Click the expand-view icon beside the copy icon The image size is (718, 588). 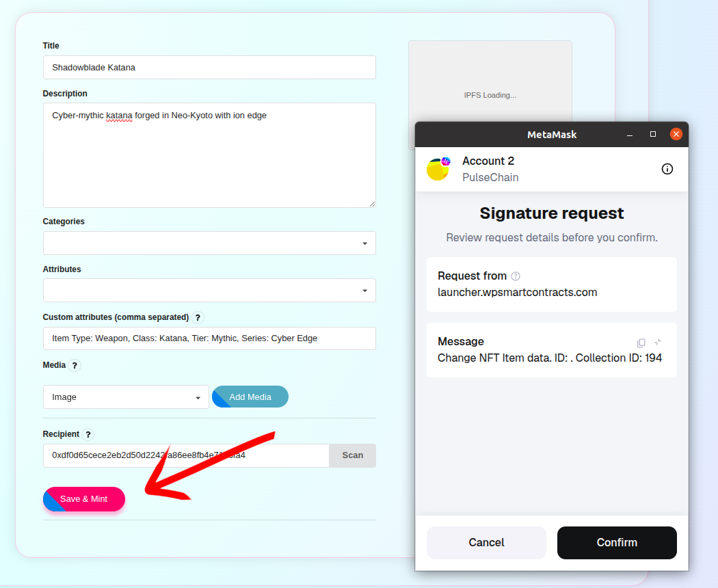[657, 343]
